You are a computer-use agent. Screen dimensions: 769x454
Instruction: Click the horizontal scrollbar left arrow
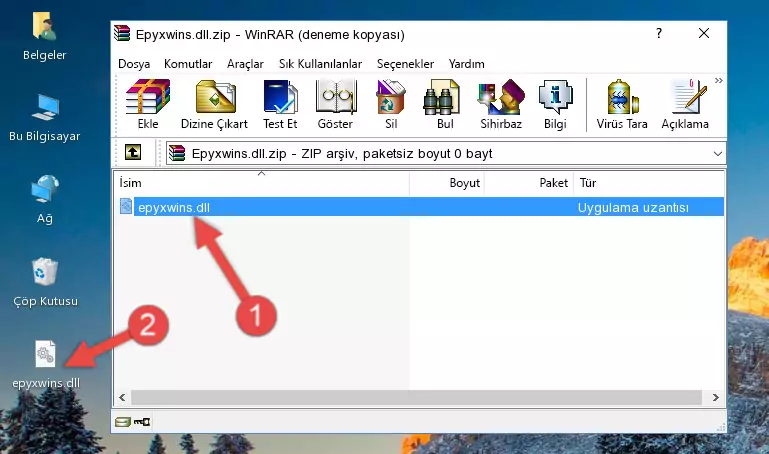click(x=122, y=397)
